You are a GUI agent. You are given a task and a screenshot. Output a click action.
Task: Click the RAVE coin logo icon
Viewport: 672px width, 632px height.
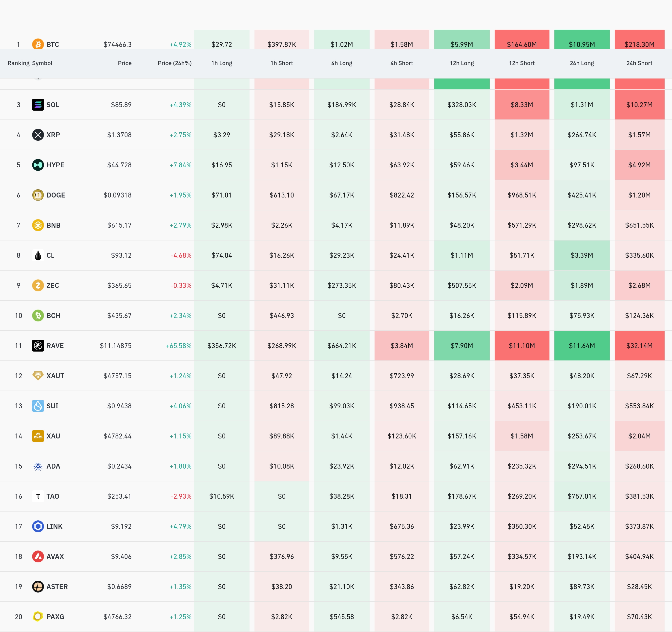38,346
